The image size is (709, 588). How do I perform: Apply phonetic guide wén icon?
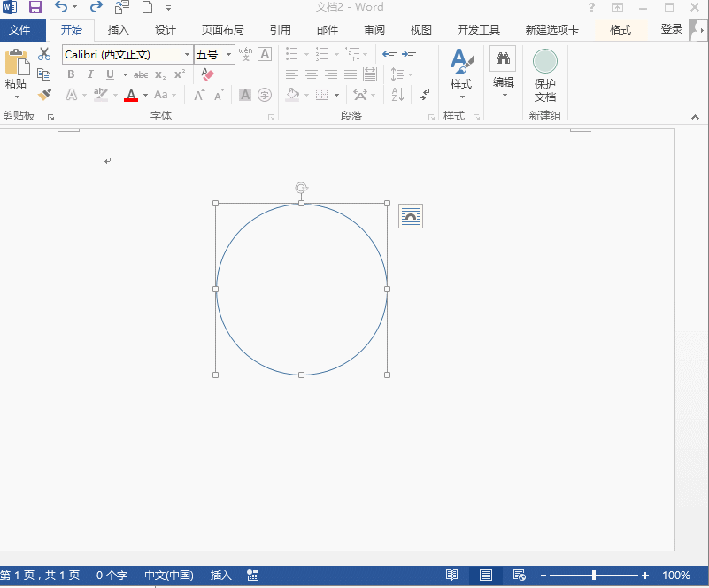coord(245,54)
